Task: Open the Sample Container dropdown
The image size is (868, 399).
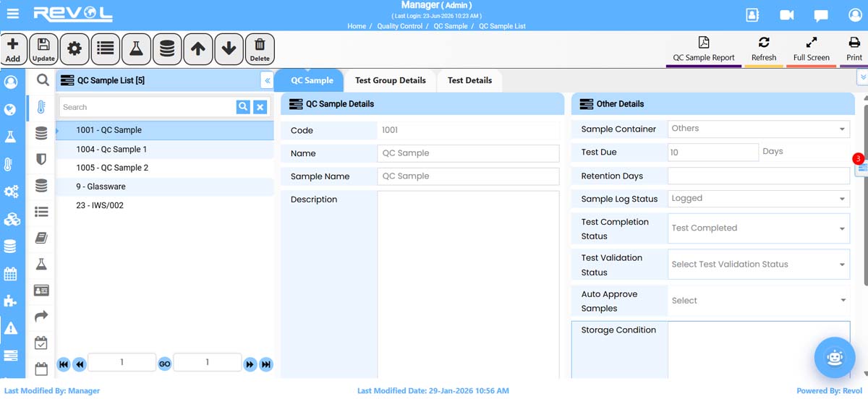Action: point(759,129)
